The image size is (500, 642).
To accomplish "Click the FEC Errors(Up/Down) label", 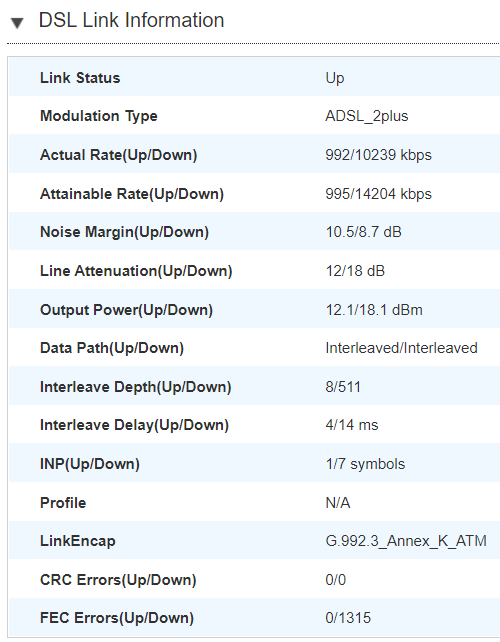I will tap(117, 618).
